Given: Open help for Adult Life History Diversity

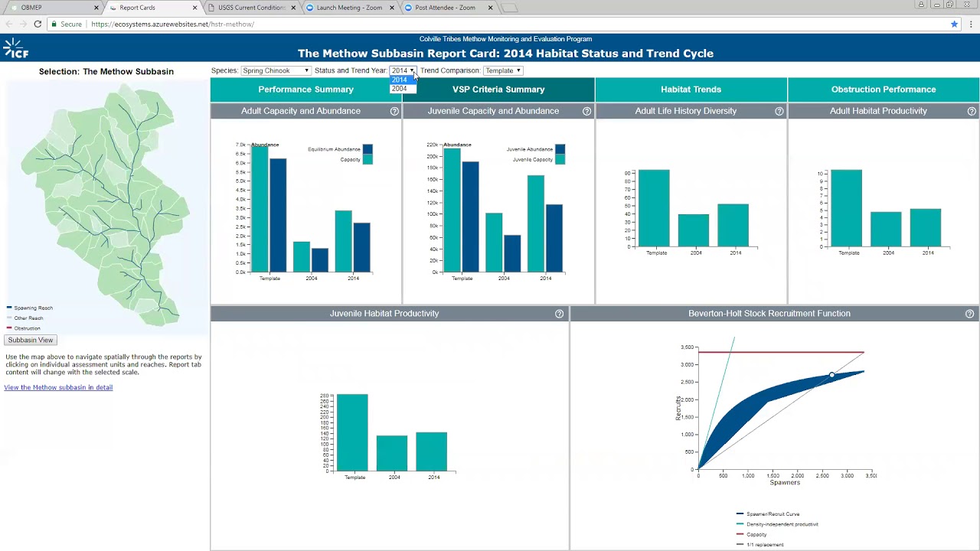Looking at the screenshot, I should pos(779,111).
